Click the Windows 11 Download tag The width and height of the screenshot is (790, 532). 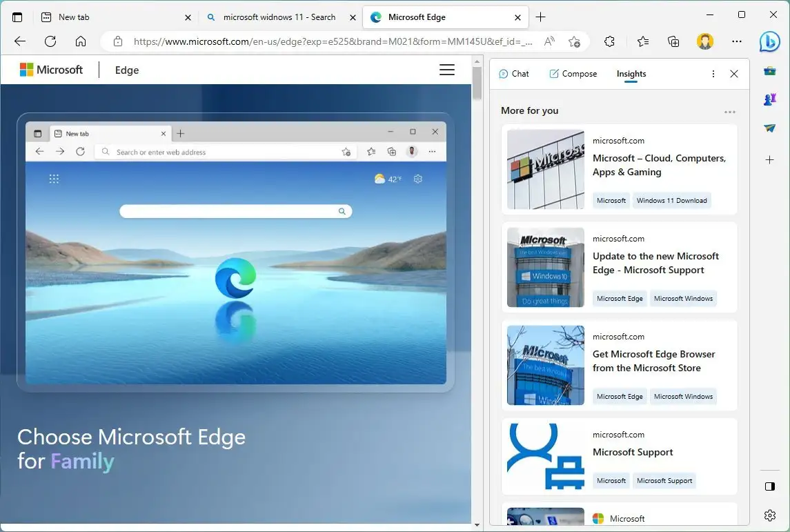click(x=671, y=200)
